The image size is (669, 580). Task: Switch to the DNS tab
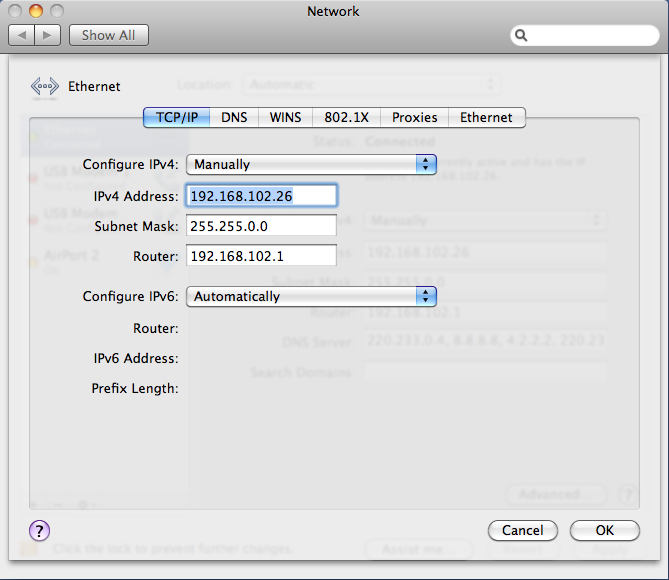pyautogui.click(x=234, y=117)
